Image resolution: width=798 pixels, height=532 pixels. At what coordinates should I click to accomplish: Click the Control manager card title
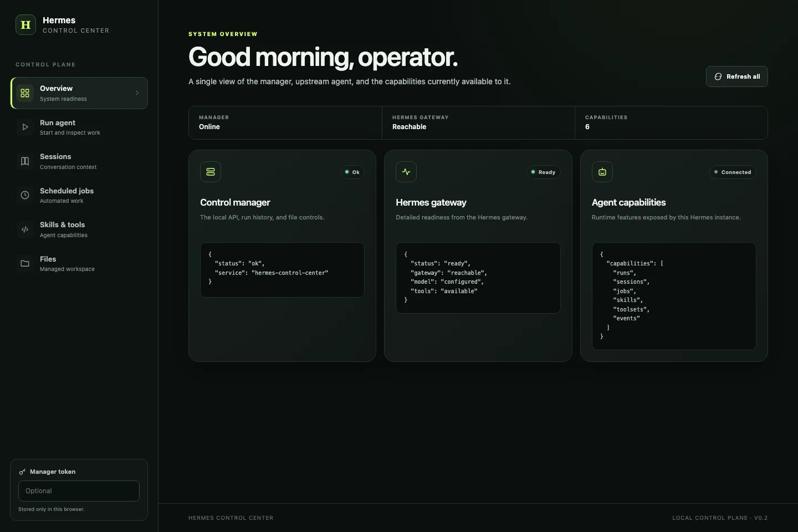pyautogui.click(x=235, y=203)
